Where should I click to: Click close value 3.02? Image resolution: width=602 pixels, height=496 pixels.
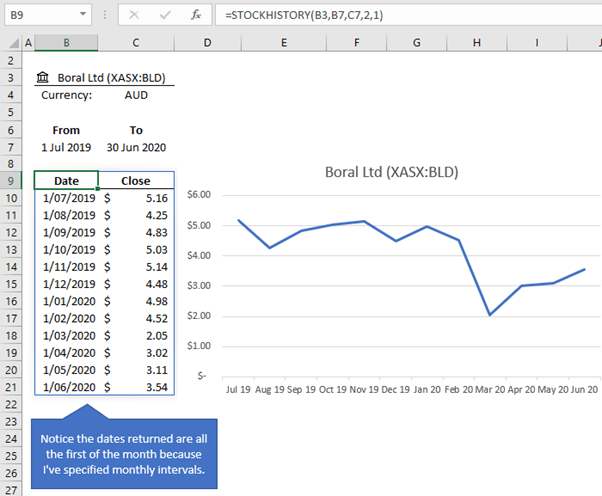pyautogui.click(x=136, y=353)
